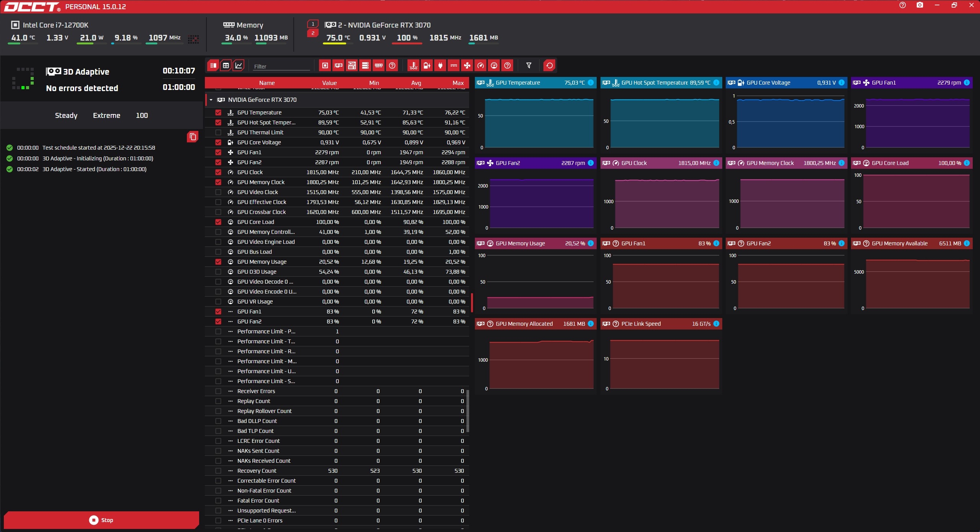The height and width of the screenshot is (532, 980).
Task: Open the help icon in title bar
Action: [x=902, y=5]
